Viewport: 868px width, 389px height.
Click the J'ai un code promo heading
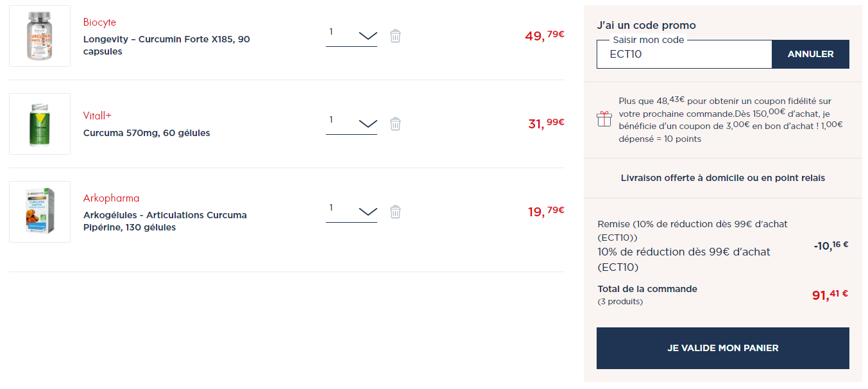[646, 26]
